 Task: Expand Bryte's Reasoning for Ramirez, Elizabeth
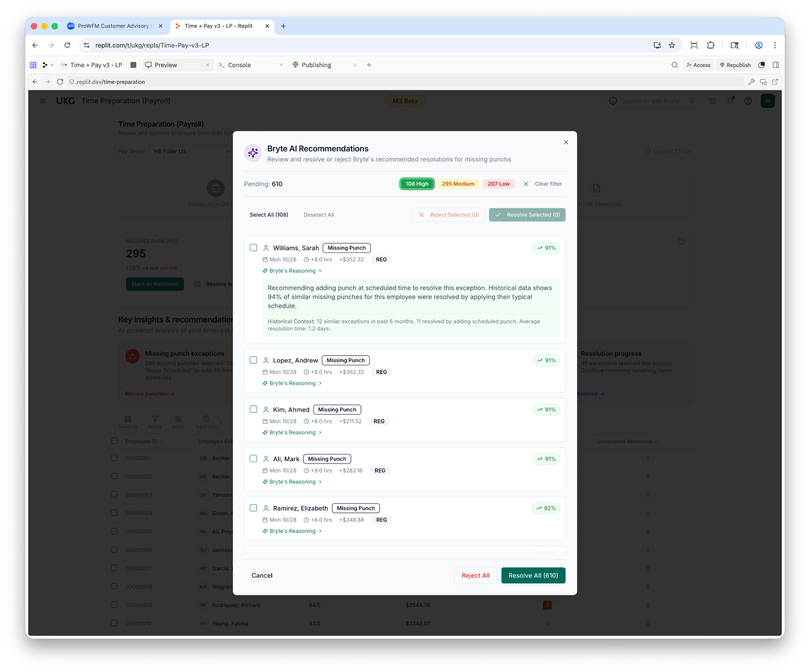[292, 531]
